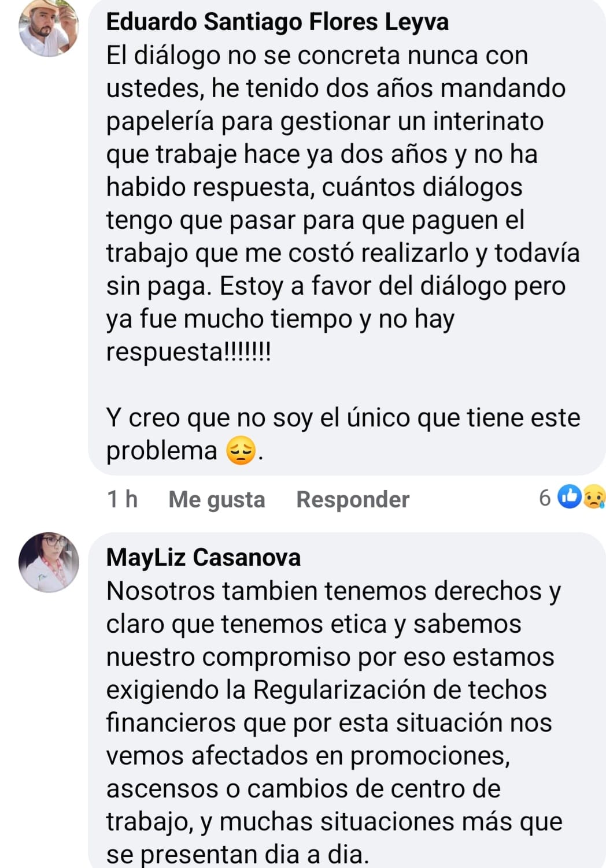
Task: Open MayLiz Casanova's profile picture
Action: 49,562
